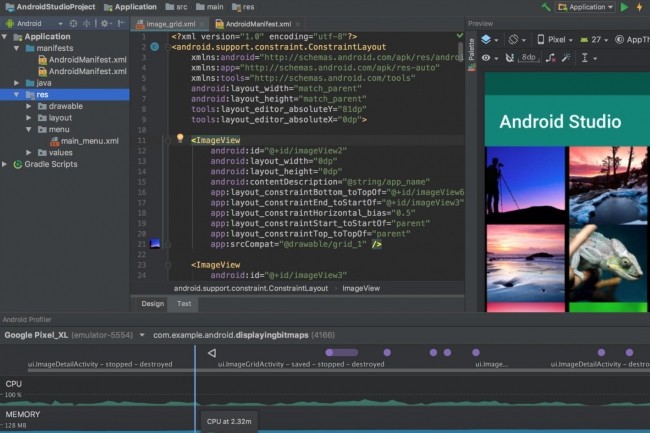650x433 pixels.
Task: Click the main breadcrumb folder
Action: click(210, 7)
